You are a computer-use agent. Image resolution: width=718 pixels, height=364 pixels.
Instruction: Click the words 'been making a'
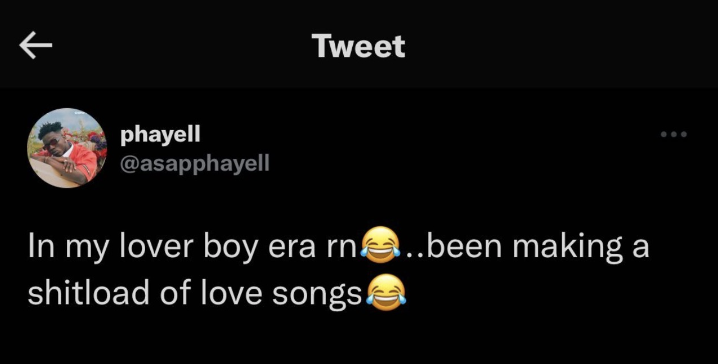coord(532,248)
